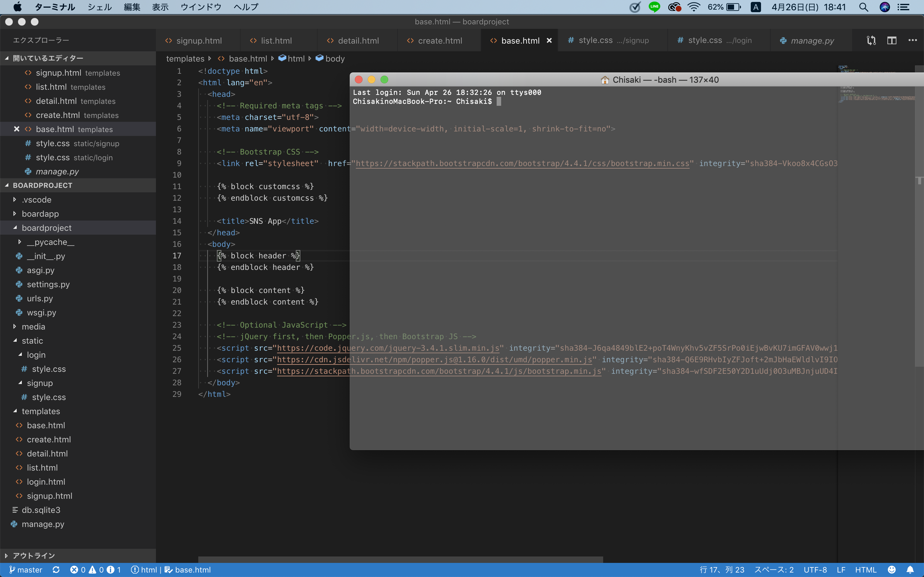The width and height of the screenshot is (924, 577).
Task: Open the compare changes icon in tab bar
Action: coord(871,40)
